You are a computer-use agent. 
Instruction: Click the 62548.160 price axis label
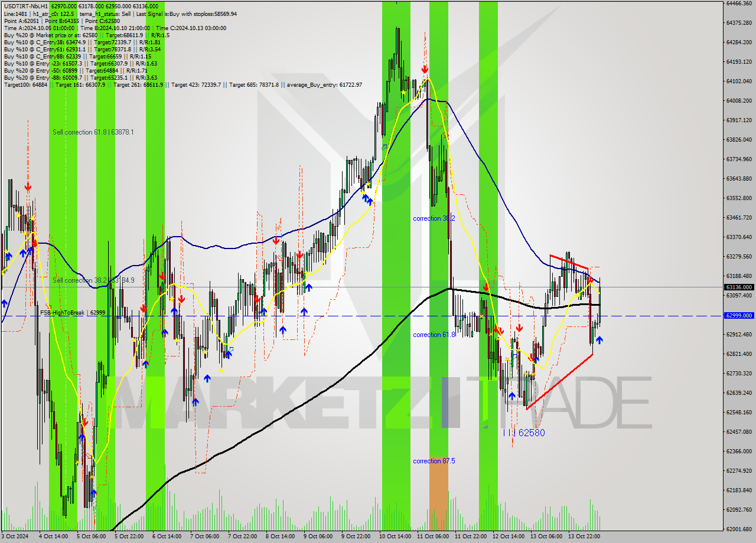738,412
